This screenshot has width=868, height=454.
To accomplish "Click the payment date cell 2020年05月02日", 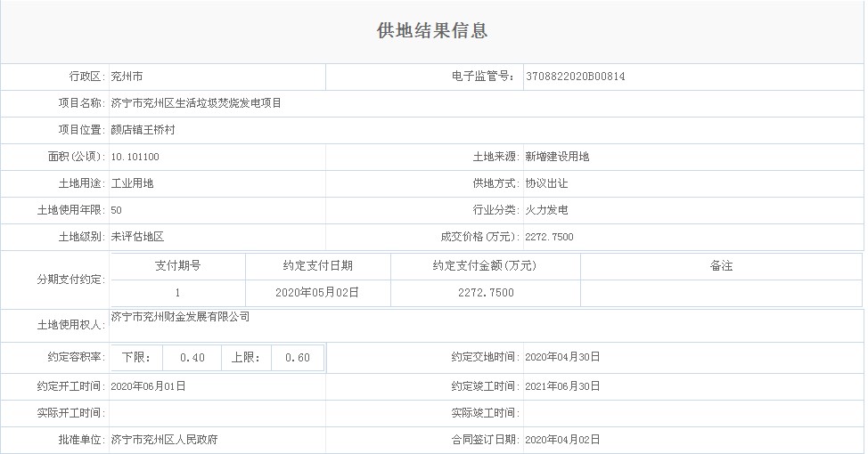I will pos(317,292).
